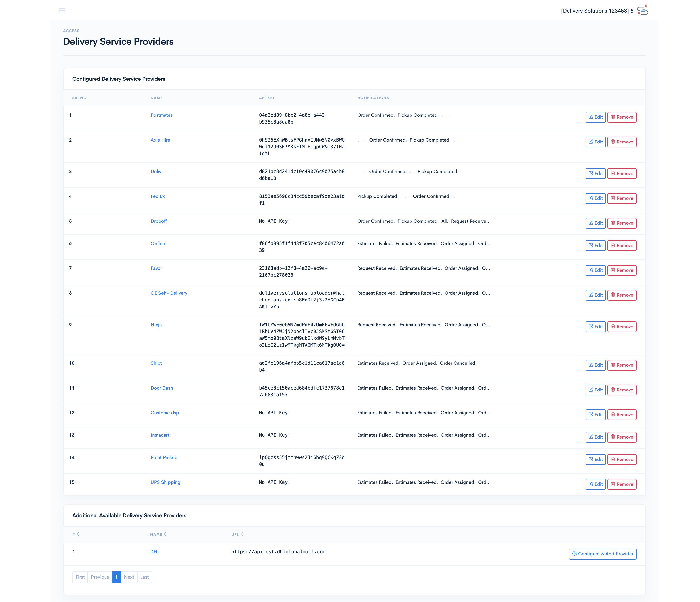Open the Fed Ex provider link
700x602 pixels.
[x=157, y=196]
